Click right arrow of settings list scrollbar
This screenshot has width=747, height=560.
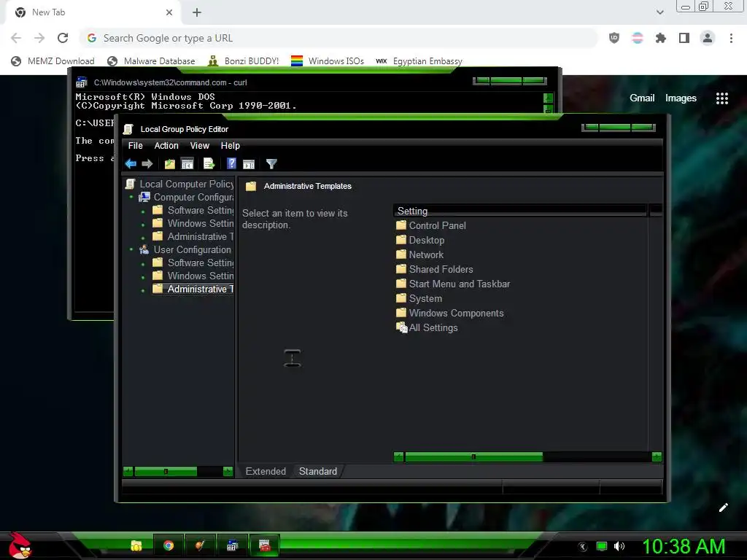pos(657,457)
